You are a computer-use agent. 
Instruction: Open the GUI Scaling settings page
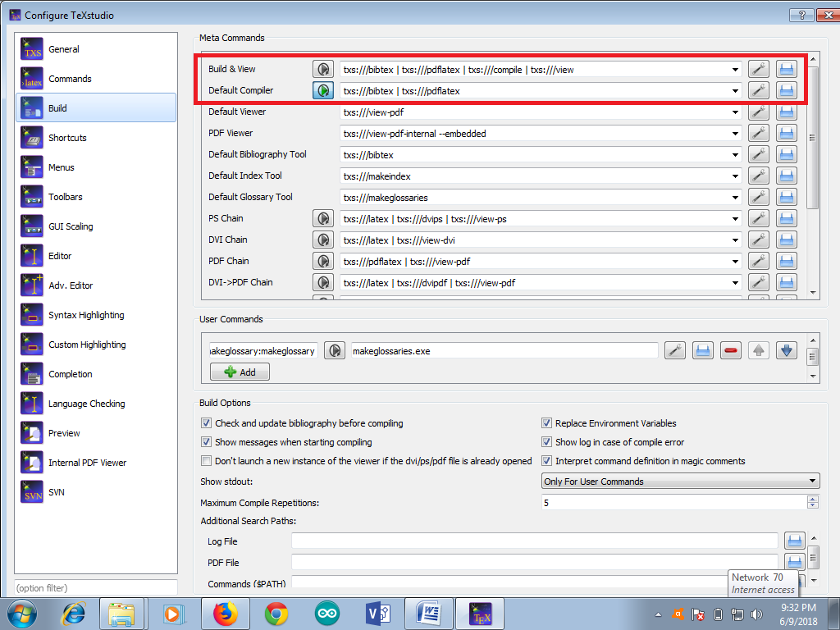[96, 226]
